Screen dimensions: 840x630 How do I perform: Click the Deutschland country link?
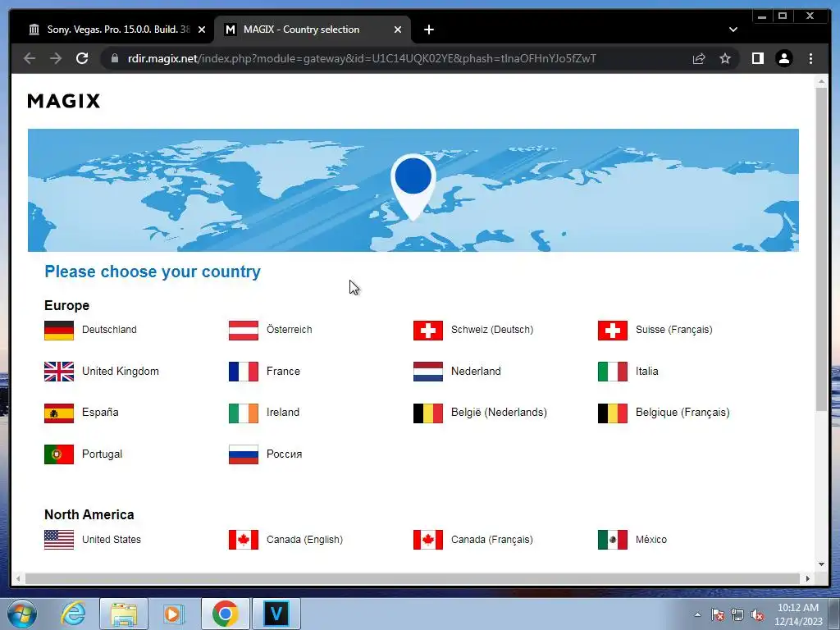[109, 330]
